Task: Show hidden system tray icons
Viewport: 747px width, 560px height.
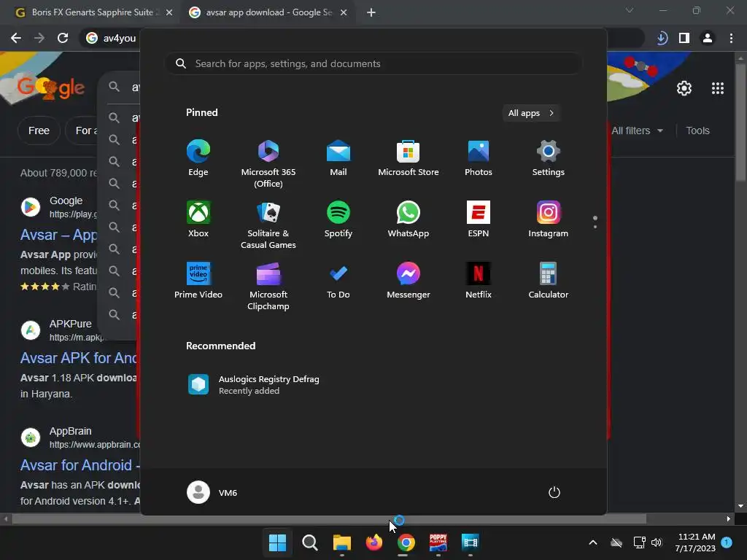Action: pyautogui.click(x=593, y=542)
